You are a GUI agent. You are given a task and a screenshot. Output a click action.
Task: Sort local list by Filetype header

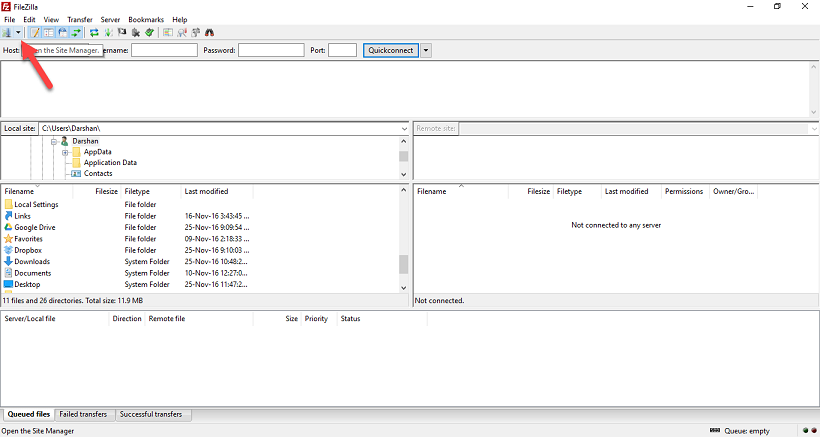(x=151, y=191)
